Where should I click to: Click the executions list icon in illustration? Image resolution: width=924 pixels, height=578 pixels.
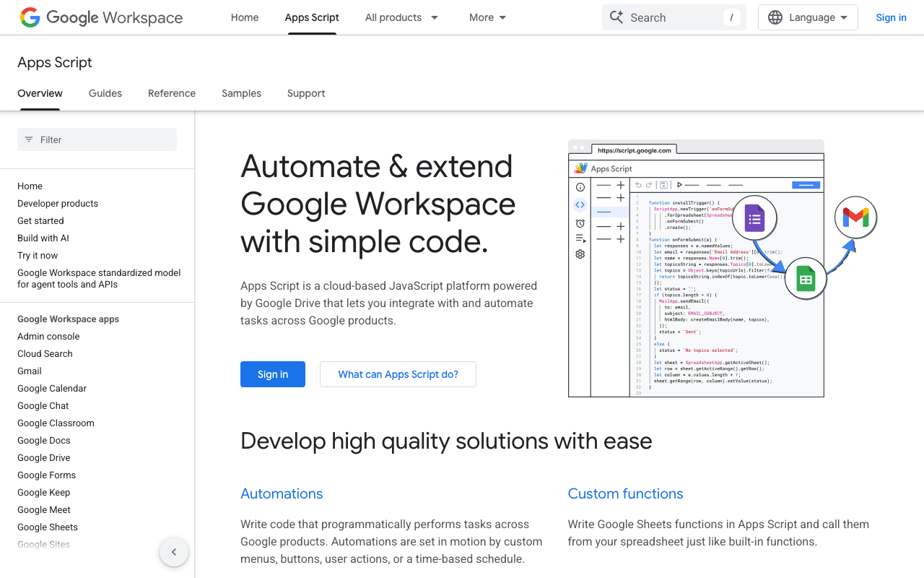[580, 238]
